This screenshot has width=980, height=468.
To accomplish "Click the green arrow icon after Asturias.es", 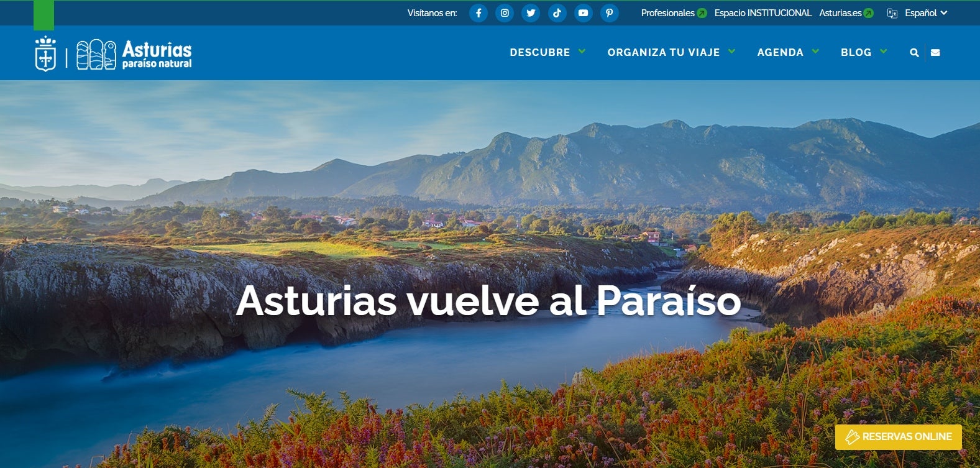I will point(869,13).
